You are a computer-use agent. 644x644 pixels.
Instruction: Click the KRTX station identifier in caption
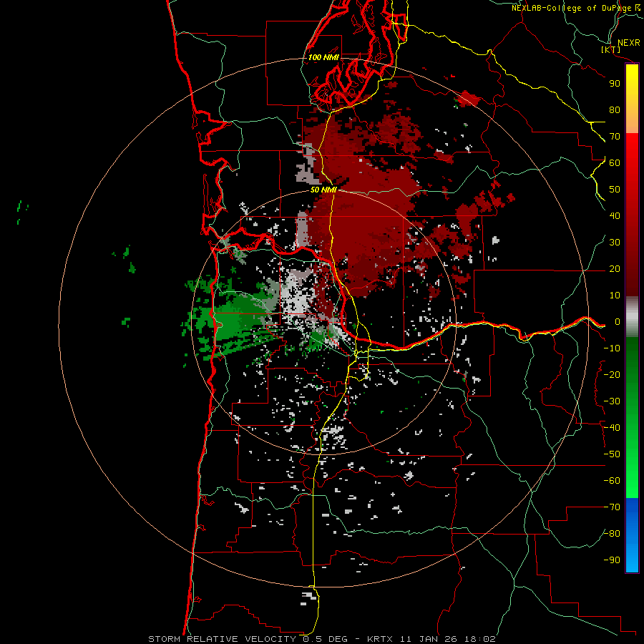coord(380,639)
